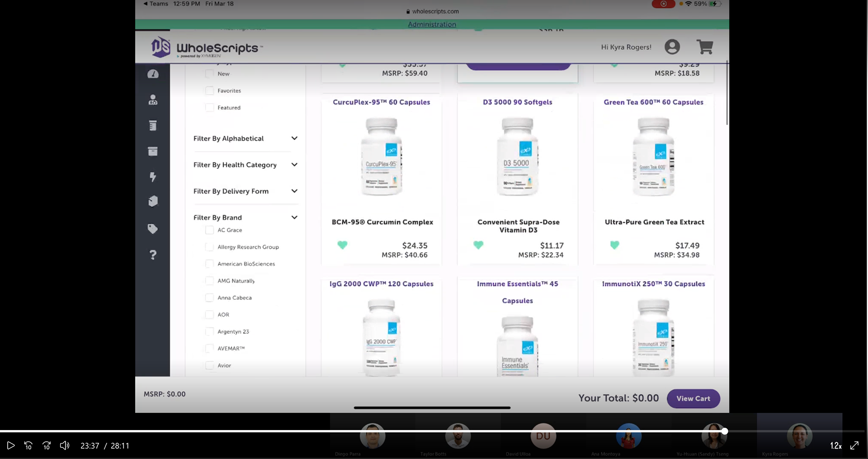Open IgG 2000 CWP 120 Capsules title
868x459 pixels.
[381, 284]
